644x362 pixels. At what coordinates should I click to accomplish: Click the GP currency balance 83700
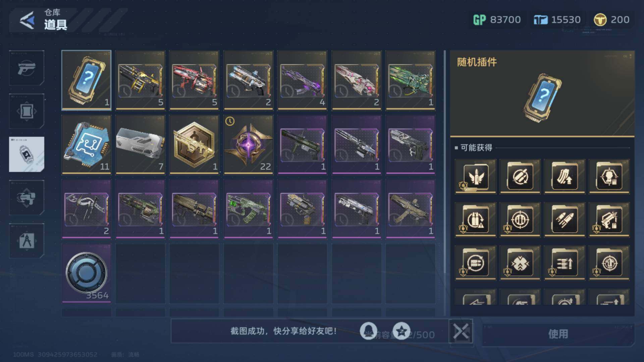pyautogui.click(x=497, y=20)
